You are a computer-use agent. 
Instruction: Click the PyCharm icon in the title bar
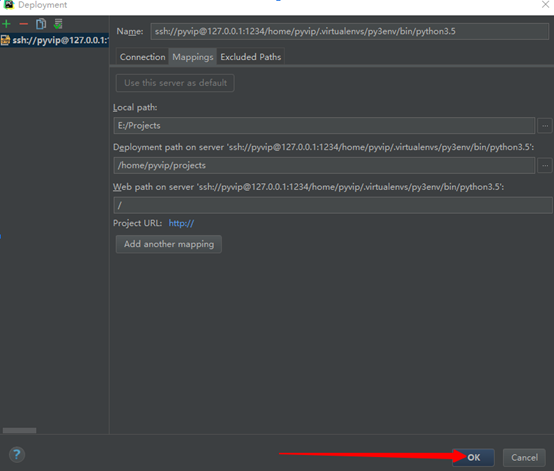tap(8, 5)
